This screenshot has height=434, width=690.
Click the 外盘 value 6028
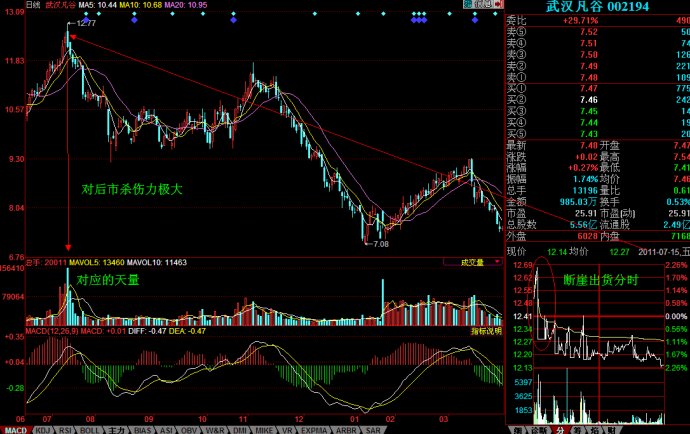click(588, 236)
